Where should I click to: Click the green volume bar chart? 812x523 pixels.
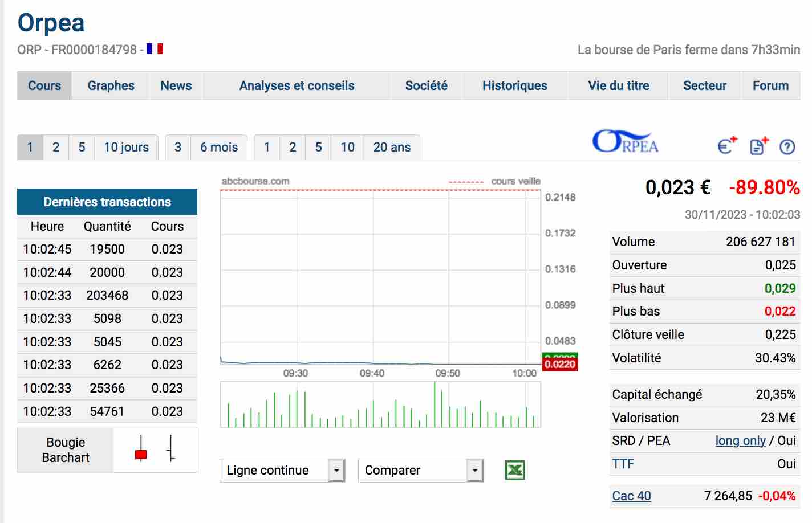pyautogui.click(x=380, y=404)
